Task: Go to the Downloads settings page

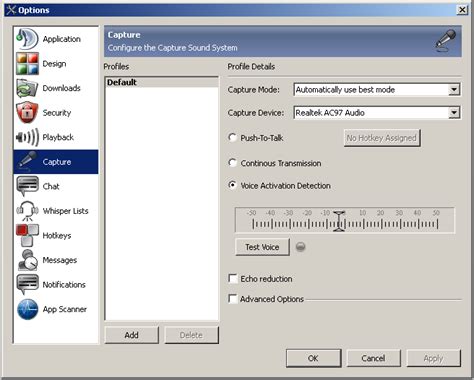Action: 56,88
